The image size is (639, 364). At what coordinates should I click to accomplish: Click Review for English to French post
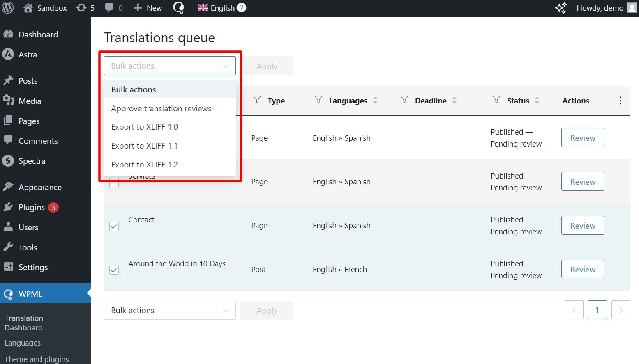583,270
